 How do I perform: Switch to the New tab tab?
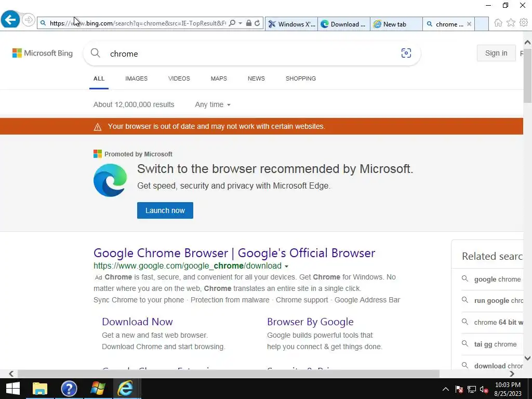[396, 24]
